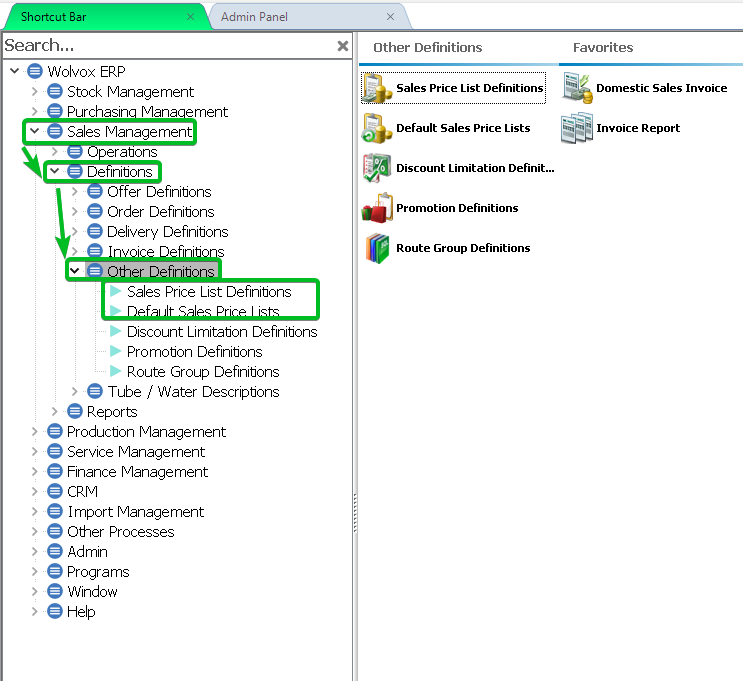743x681 pixels.
Task: Open Promotion Definitions shopping bags icon
Action: pos(377,208)
